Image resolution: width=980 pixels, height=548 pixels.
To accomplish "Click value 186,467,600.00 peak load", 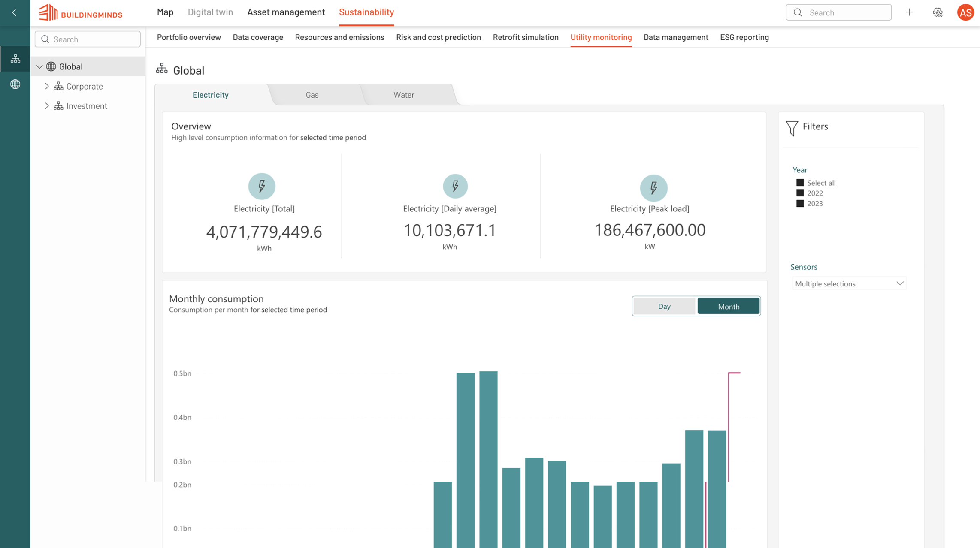I will coord(650,230).
